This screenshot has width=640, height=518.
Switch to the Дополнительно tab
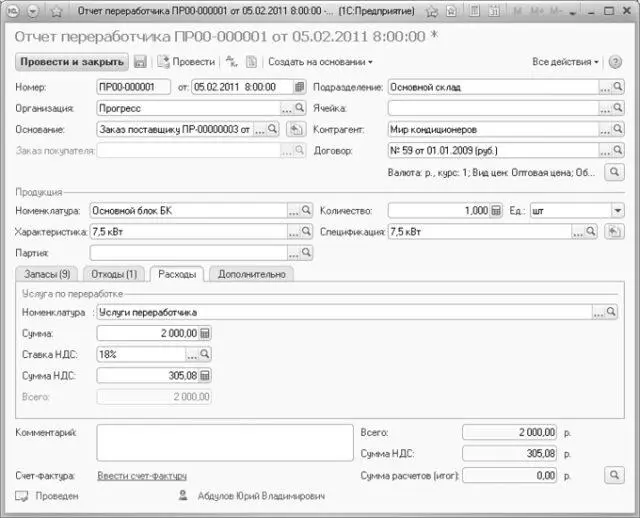pyautogui.click(x=251, y=274)
